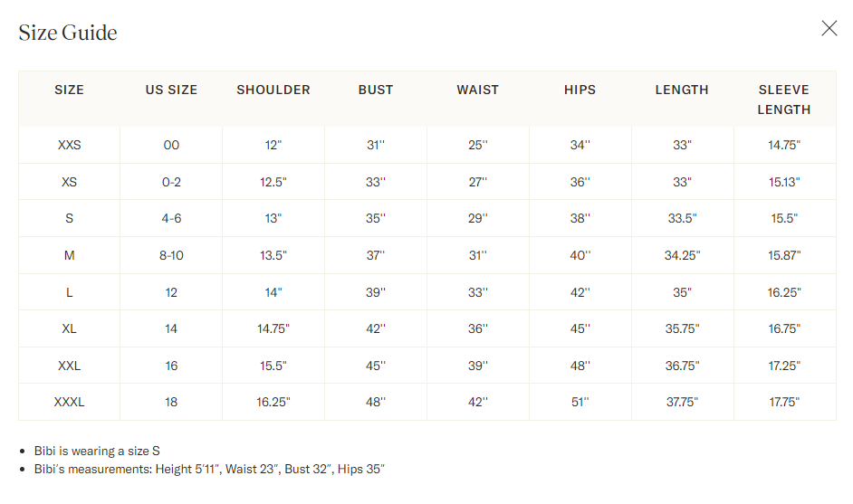Click the 14.75" shoulder cell for XL
Viewport: 853px width, 504px height.
pos(273,329)
